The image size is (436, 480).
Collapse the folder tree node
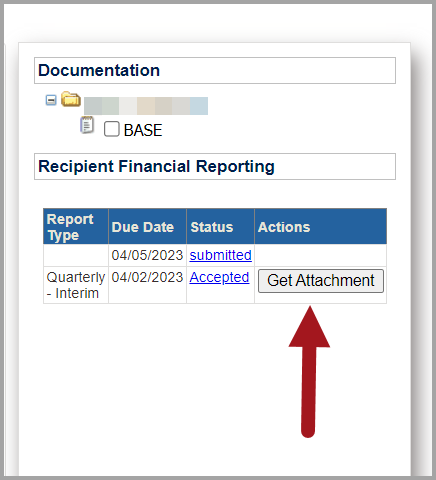[x=51, y=100]
